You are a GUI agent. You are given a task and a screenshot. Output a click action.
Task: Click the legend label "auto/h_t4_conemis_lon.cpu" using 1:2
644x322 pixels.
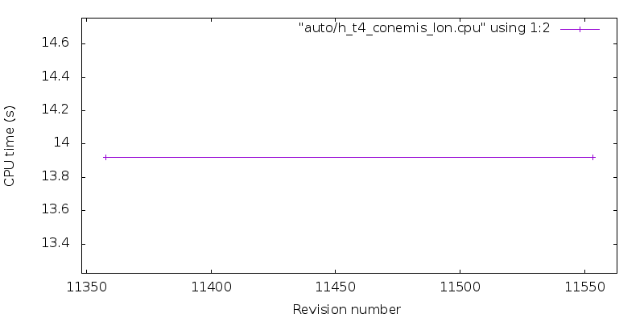[x=424, y=28]
